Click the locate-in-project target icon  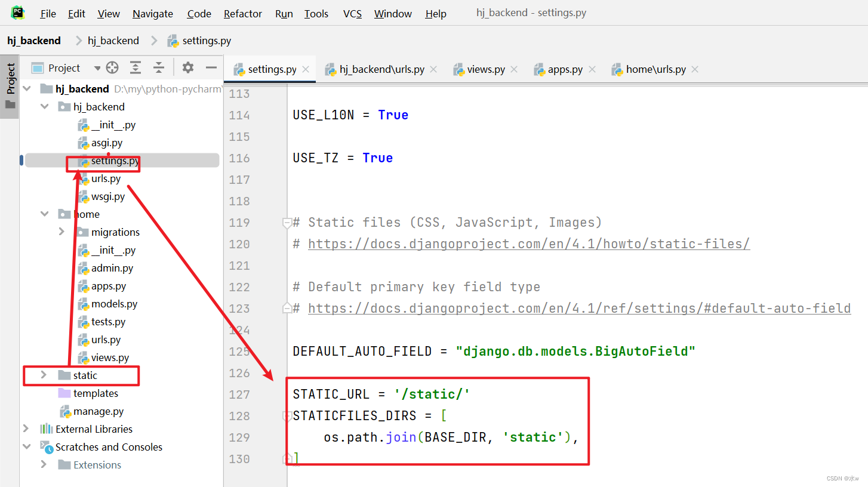[112, 67]
